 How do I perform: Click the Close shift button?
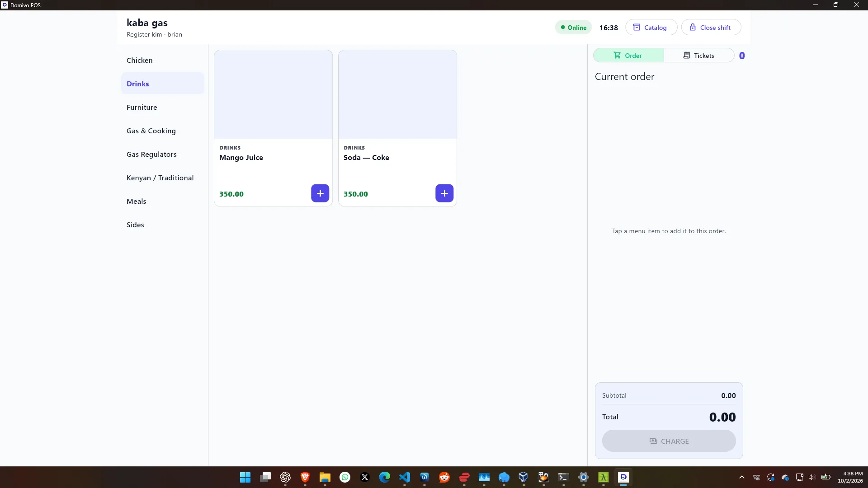[711, 28]
